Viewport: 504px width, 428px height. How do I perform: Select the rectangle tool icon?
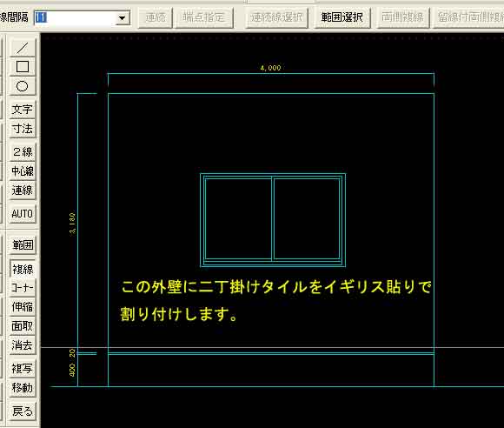coord(23,67)
